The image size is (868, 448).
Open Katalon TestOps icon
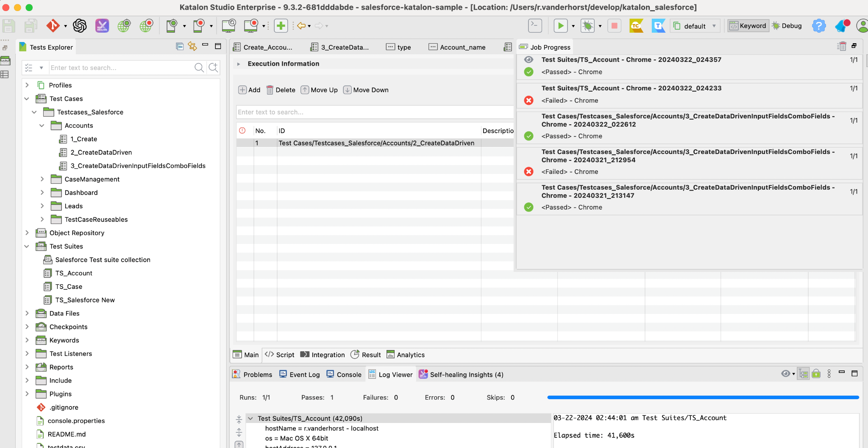click(658, 26)
